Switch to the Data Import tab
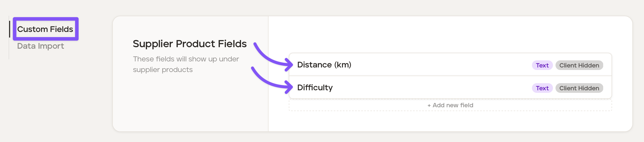Viewport: 644px width, 142px height. click(x=41, y=46)
